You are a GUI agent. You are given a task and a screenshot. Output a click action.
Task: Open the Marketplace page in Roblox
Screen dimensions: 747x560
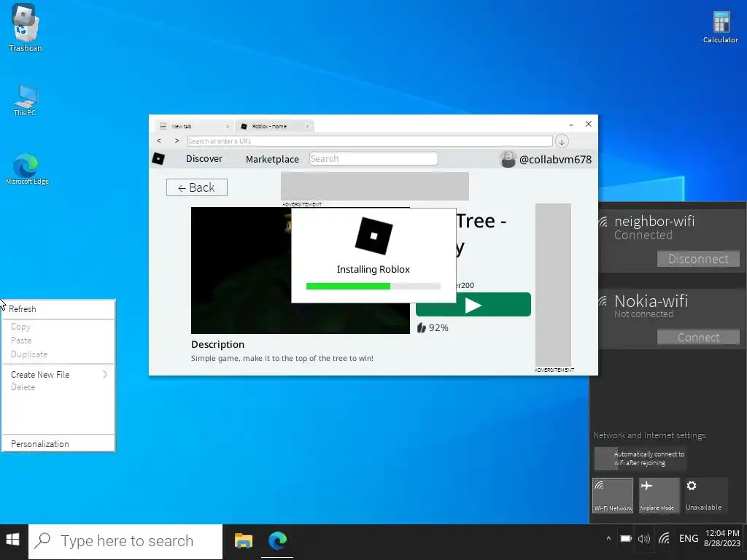(x=273, y=159)
